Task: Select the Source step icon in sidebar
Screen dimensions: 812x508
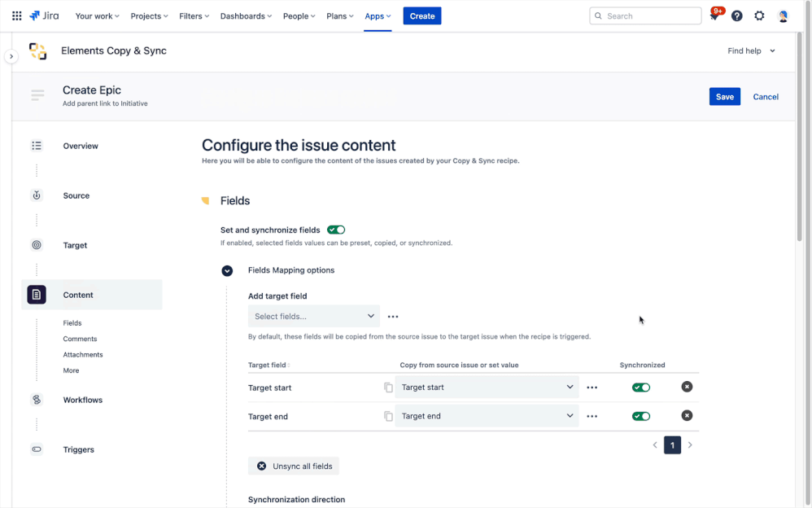Action: click(x=36, y=195)
